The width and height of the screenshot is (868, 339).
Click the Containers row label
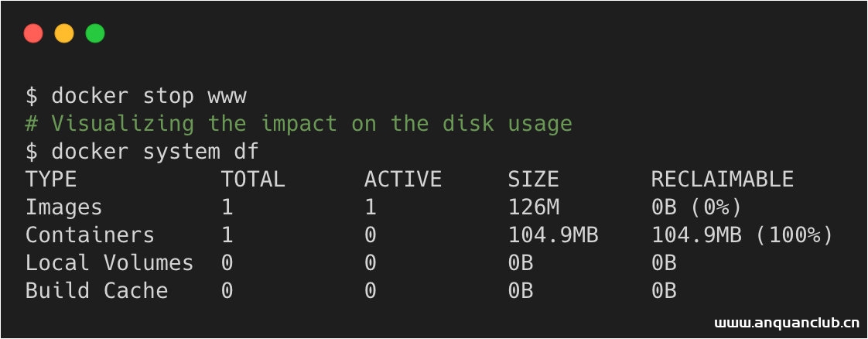click(x=90, y=235)
